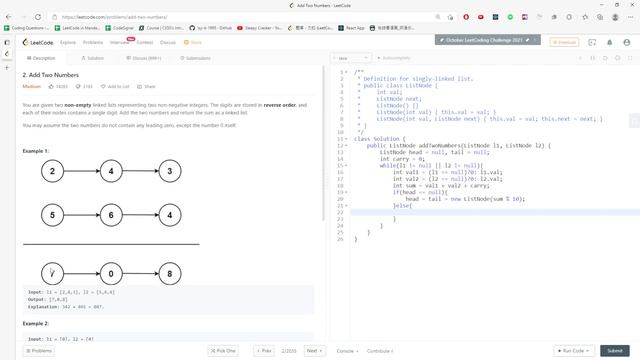Open Discuss in the top navigation
Screen dimensions: 640x360
pyautogui.click(x=168, y=42)
